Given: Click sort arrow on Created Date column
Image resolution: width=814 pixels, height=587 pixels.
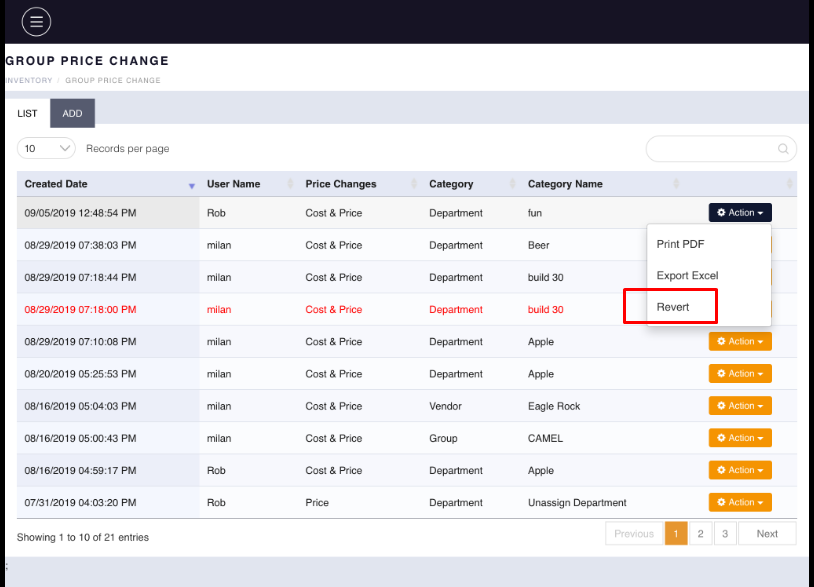Looking at the screenshot, I should click(191, 185).
